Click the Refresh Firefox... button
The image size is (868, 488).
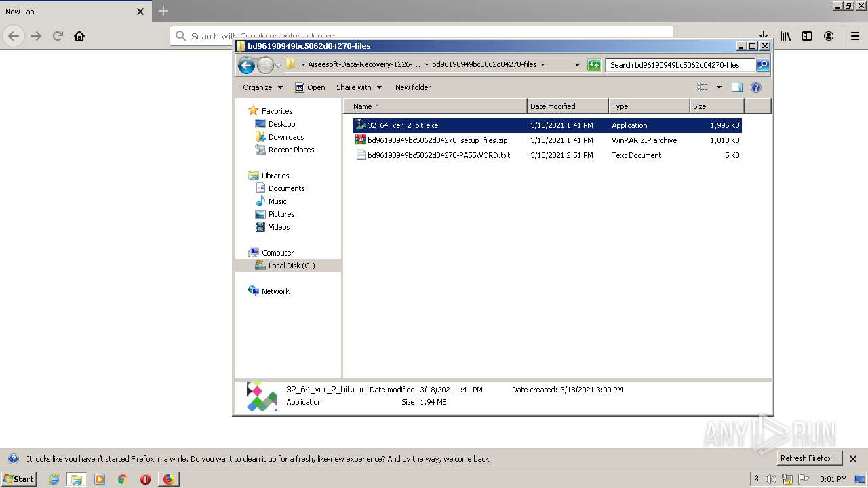click(810, 458)
